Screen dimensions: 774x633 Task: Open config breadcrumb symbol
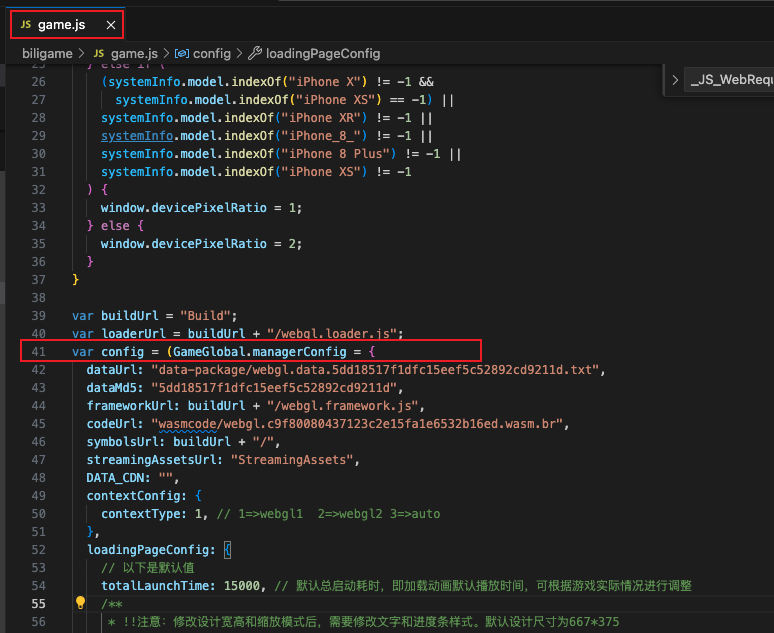(x=212, y=53)
